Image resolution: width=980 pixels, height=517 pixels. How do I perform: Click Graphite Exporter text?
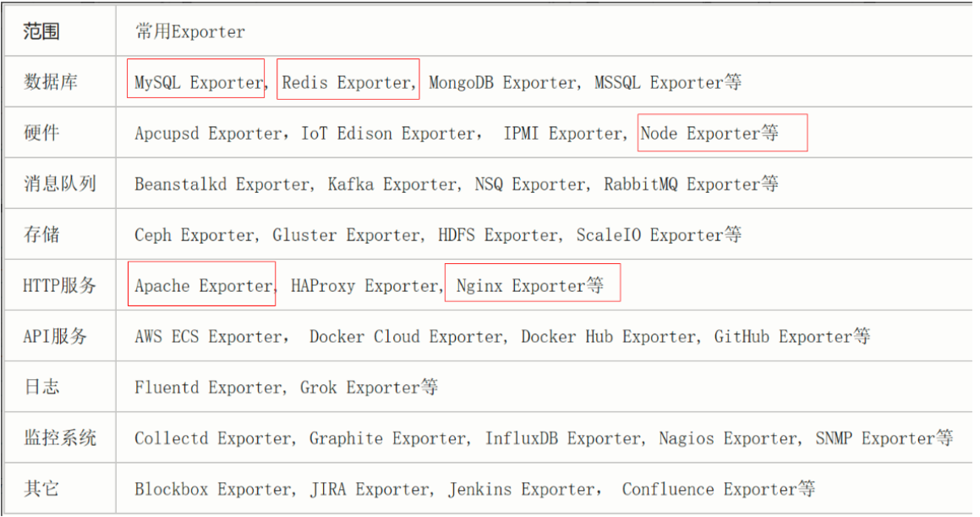point(387,437)
